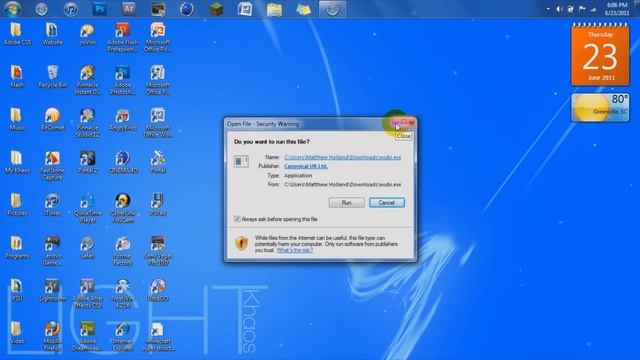Select the Adobe After Effects CS5 shortcut

(87, 294)
